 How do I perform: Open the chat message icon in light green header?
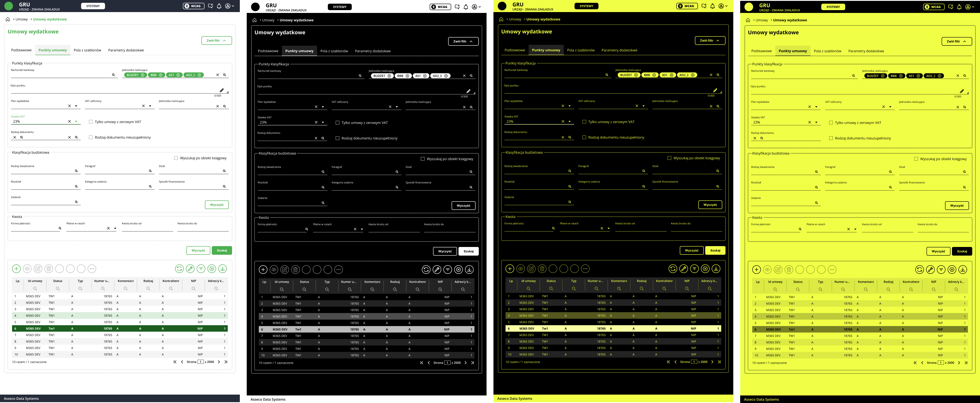pyautogui.click(x=210, y=6)
